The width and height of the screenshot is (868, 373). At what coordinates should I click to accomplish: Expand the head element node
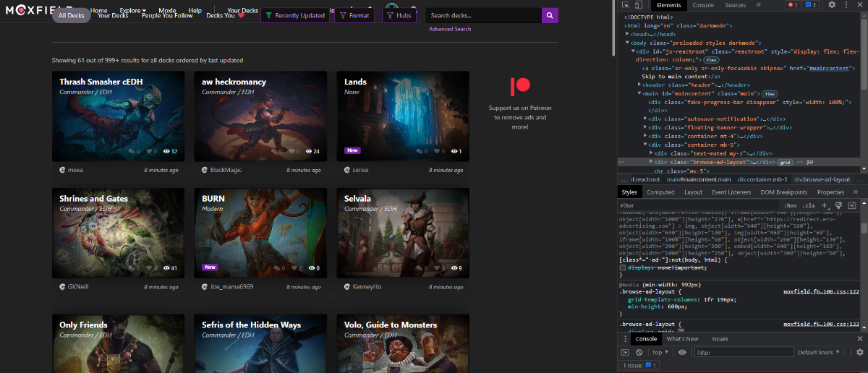tap(628, 34)
